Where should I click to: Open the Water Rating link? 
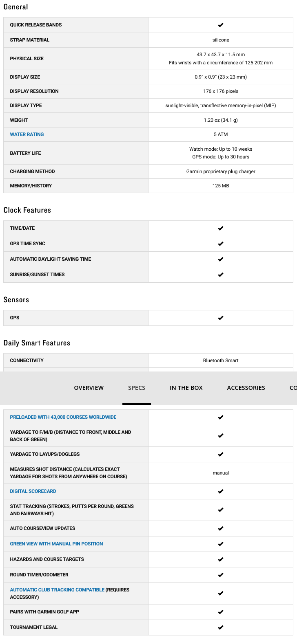click(x=27, y=134)
